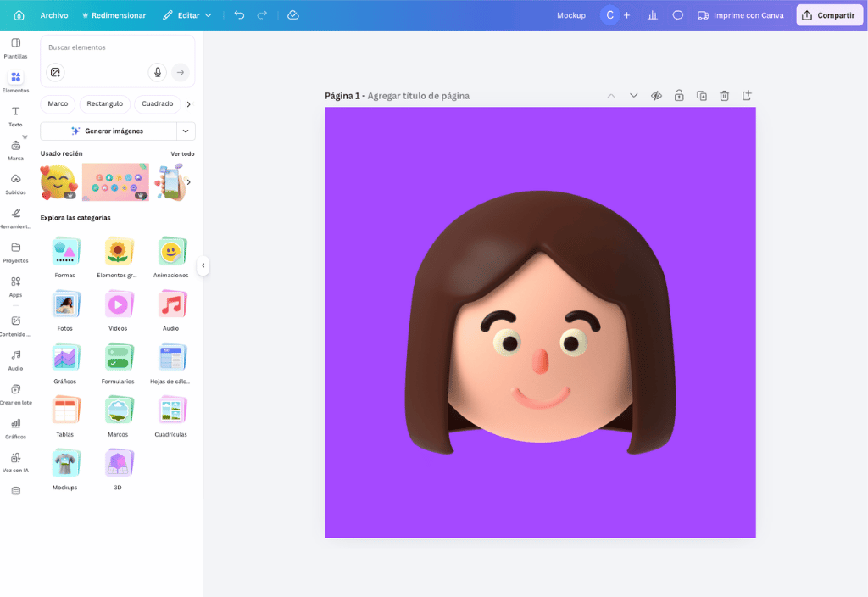Open the comments bubble in the top bar

[677, 14]
